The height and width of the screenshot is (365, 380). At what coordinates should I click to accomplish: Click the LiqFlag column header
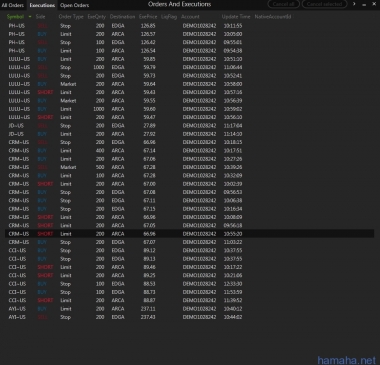click(169, 17)
